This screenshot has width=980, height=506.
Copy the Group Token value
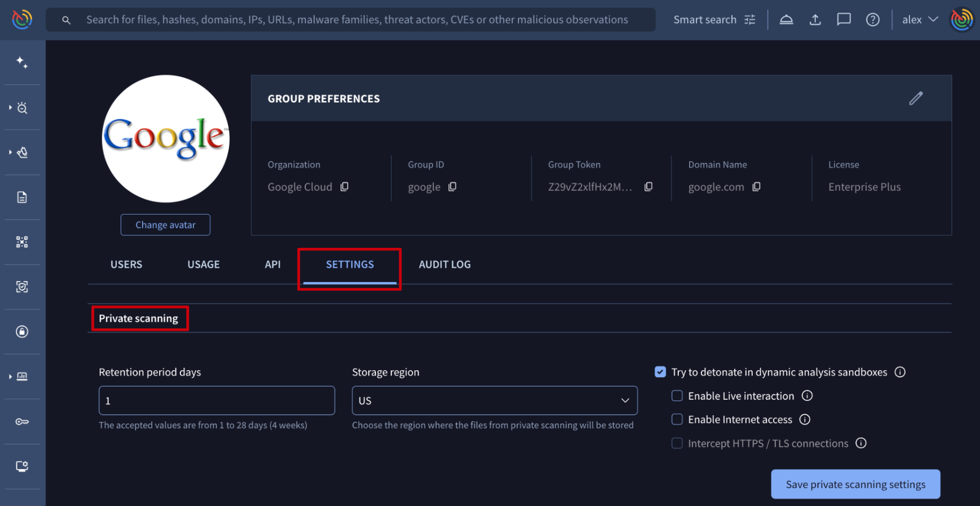tap(648, 187)
